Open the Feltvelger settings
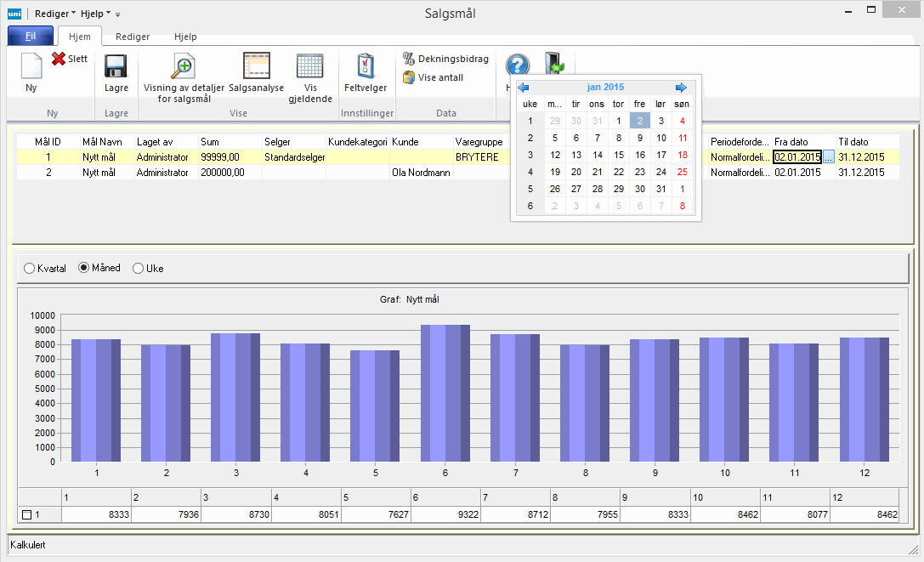Viewport: 924px width, 562px height. coord(366,67)
